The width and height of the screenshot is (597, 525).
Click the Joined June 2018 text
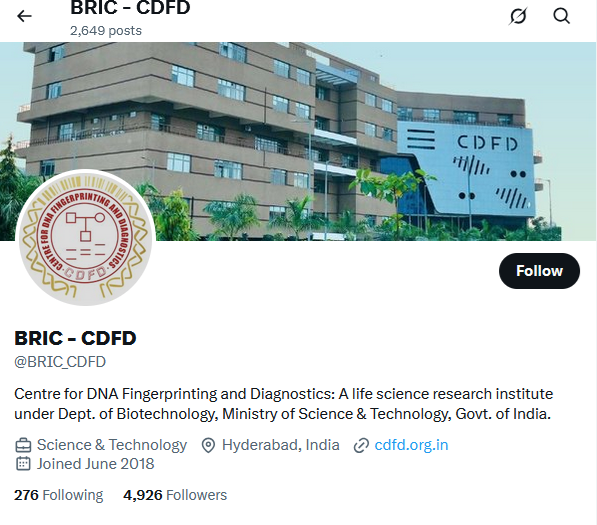point(96,464)
